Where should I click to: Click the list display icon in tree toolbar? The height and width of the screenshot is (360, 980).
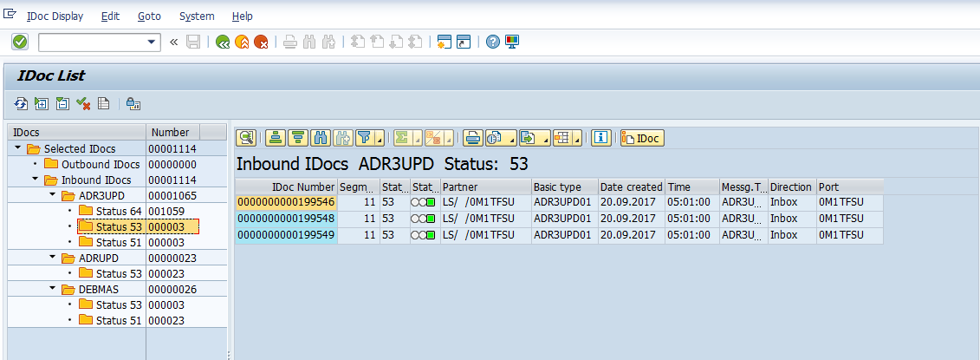[104, 104]
